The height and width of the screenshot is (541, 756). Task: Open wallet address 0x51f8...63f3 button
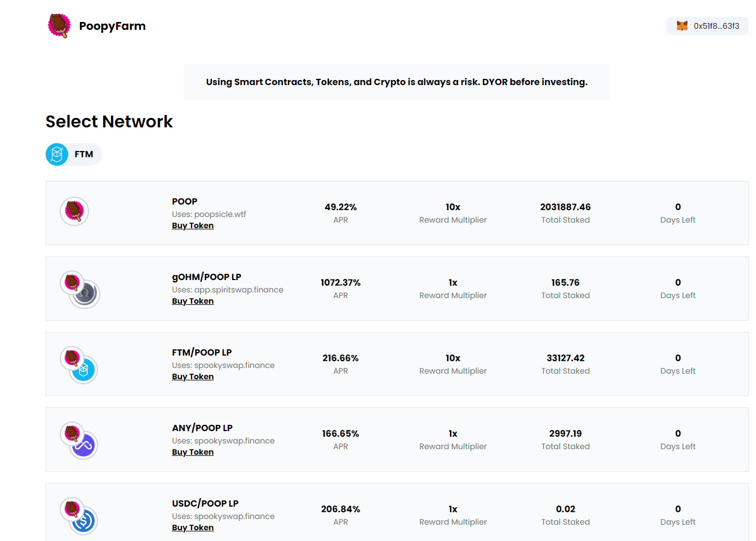tap(708, 26)
